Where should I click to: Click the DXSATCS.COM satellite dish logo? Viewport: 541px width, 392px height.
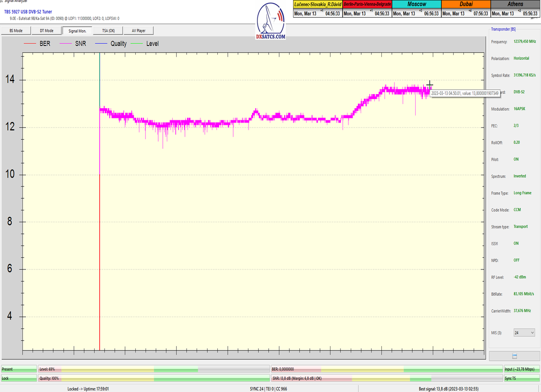coord(270,21)
